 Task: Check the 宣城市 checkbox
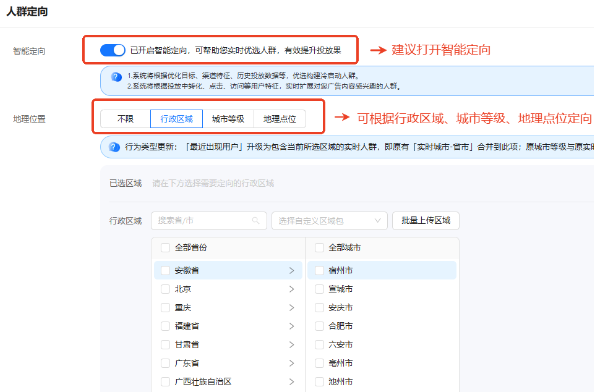(x=319, y=289)
